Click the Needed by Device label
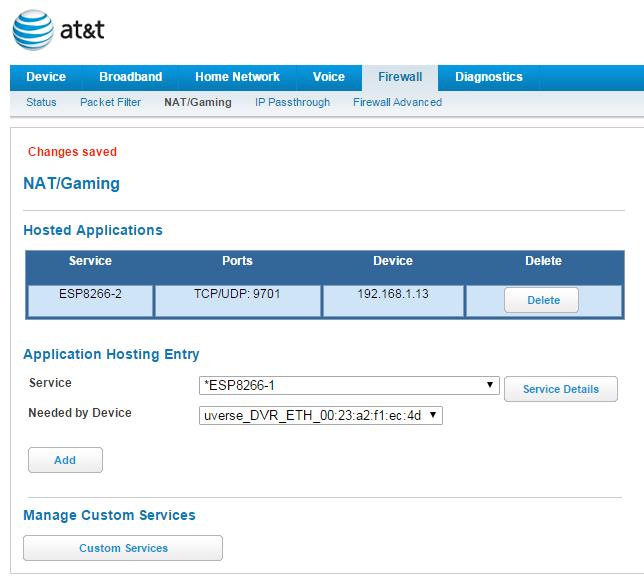The height and width of the screenshot is (578, 644). pos(80,412)
